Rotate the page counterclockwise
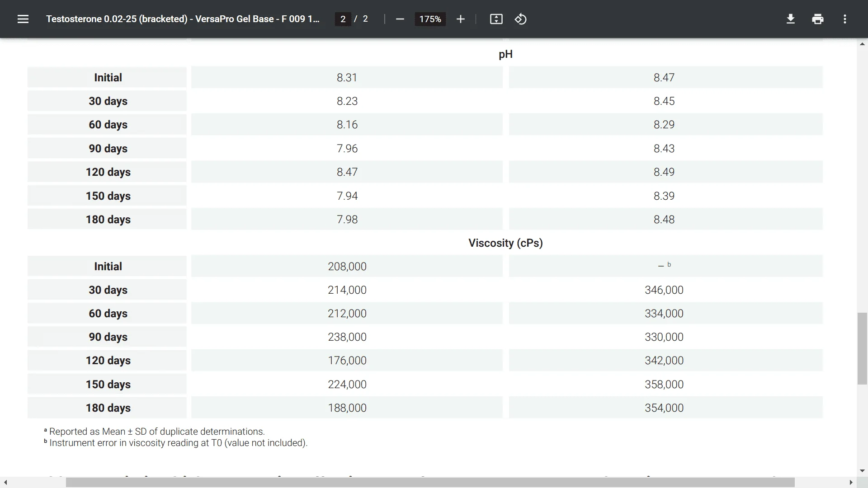The height and width of the screenshot is (488, 868). (x=520, y=19)
